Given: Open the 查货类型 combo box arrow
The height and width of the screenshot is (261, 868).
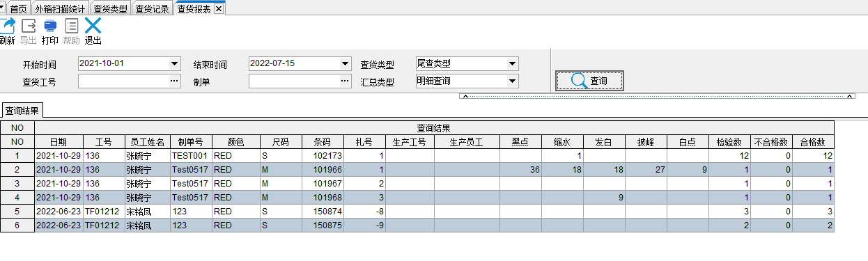Looking at the screenshot, I should pyautogui.click(x=513, y=64).
